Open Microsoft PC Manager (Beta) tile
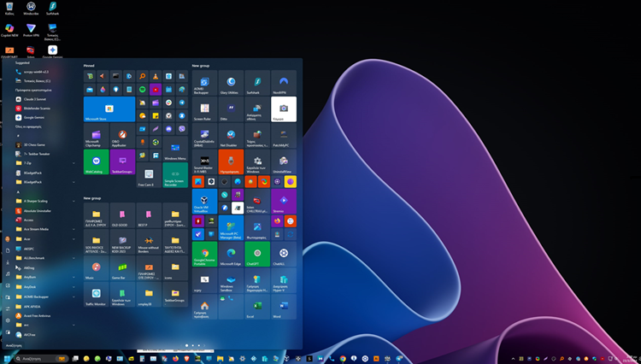The height and width of the screenshot is (364, 641). (231, 228)
